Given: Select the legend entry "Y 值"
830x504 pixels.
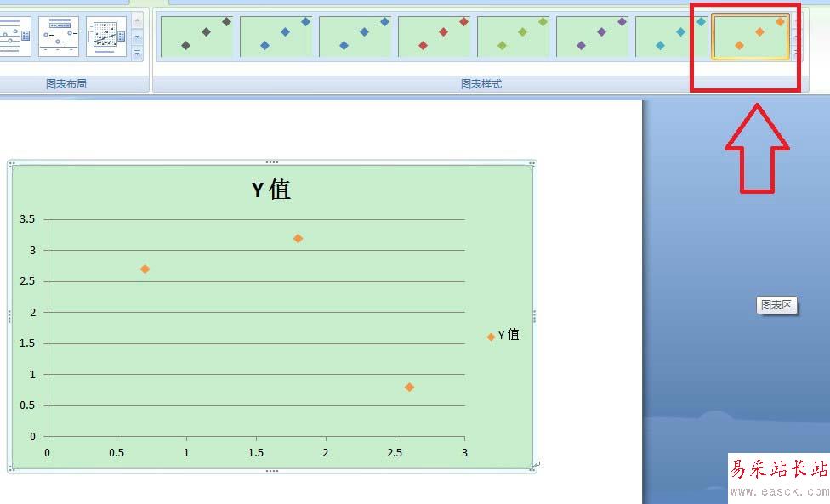Looking at the screenshot, I should (509, 335).
